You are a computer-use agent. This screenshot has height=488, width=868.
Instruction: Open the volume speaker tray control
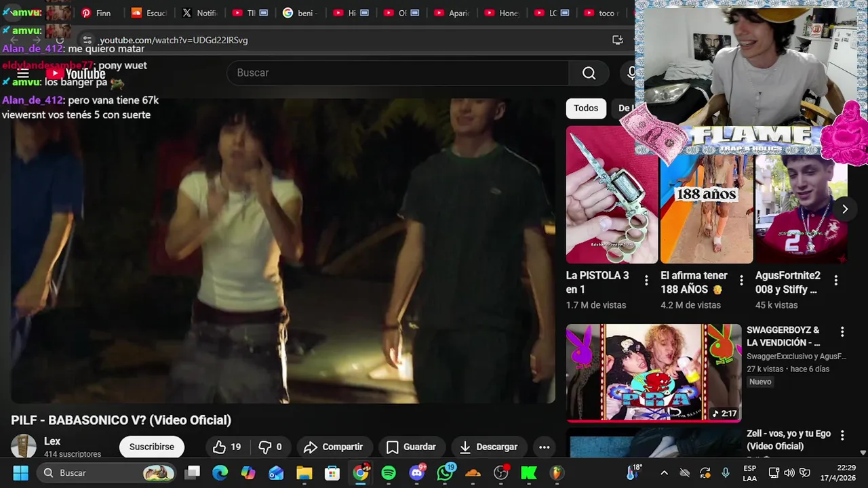[789, 472]
